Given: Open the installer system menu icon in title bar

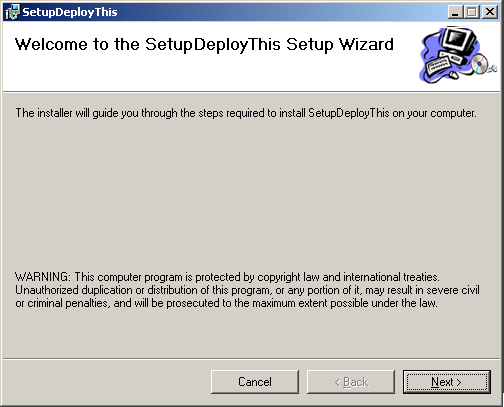Looking at the screenshot, I should [x=12, y=12].
